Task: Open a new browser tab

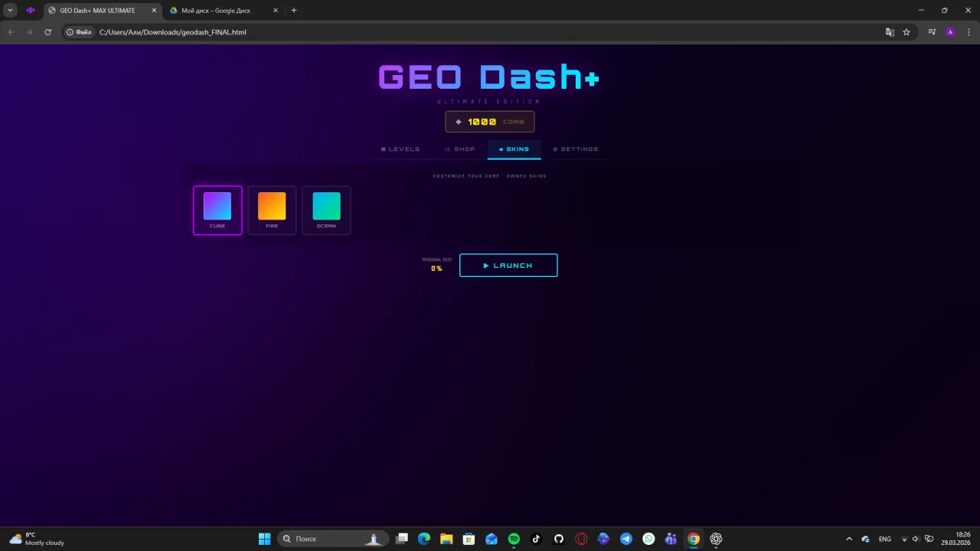Action: click(294, 11)
